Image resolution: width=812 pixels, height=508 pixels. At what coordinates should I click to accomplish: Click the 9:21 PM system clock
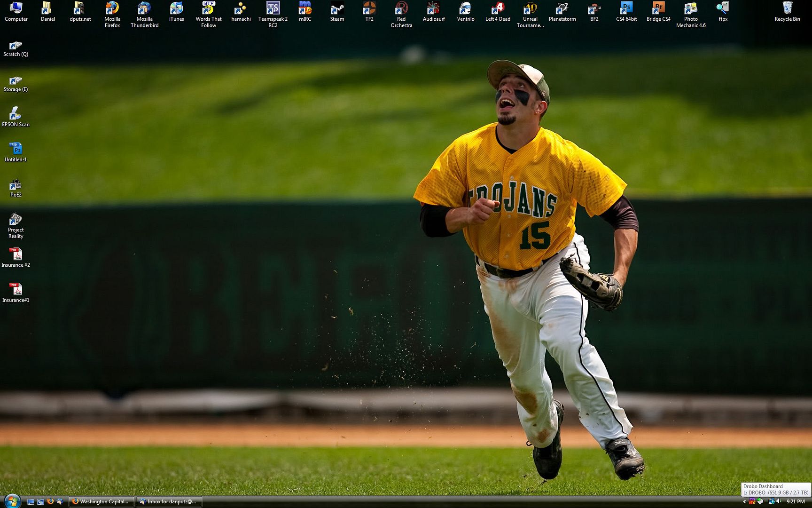pyautogui.click(x=796, y=502)
